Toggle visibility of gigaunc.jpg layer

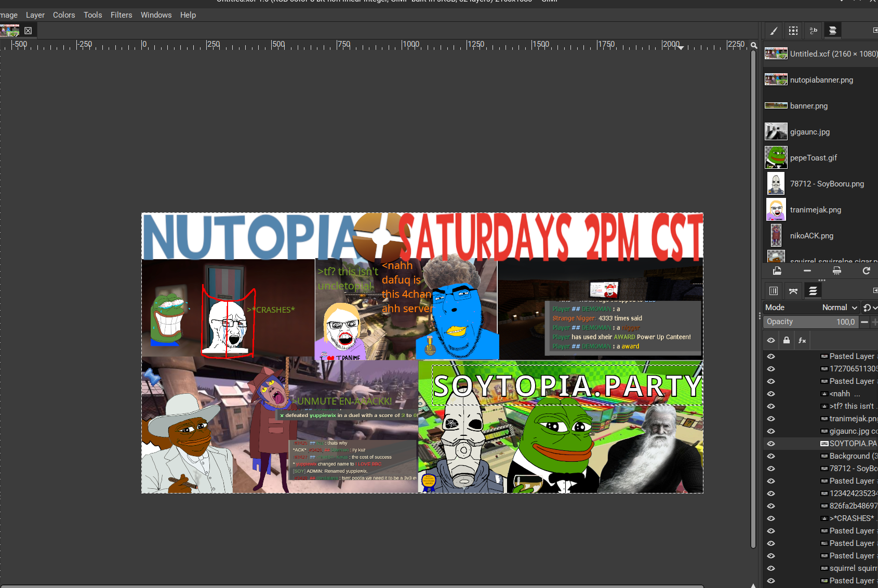click(x=771, y=431)
